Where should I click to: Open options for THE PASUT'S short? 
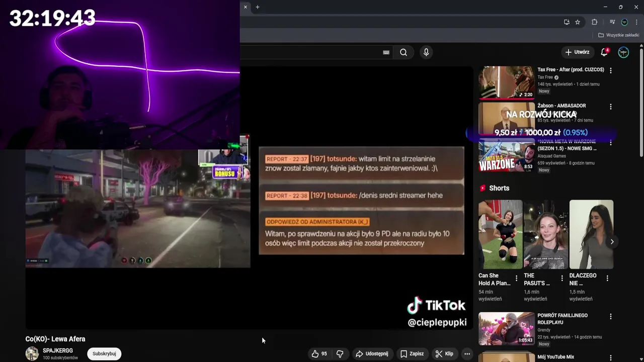561,279
